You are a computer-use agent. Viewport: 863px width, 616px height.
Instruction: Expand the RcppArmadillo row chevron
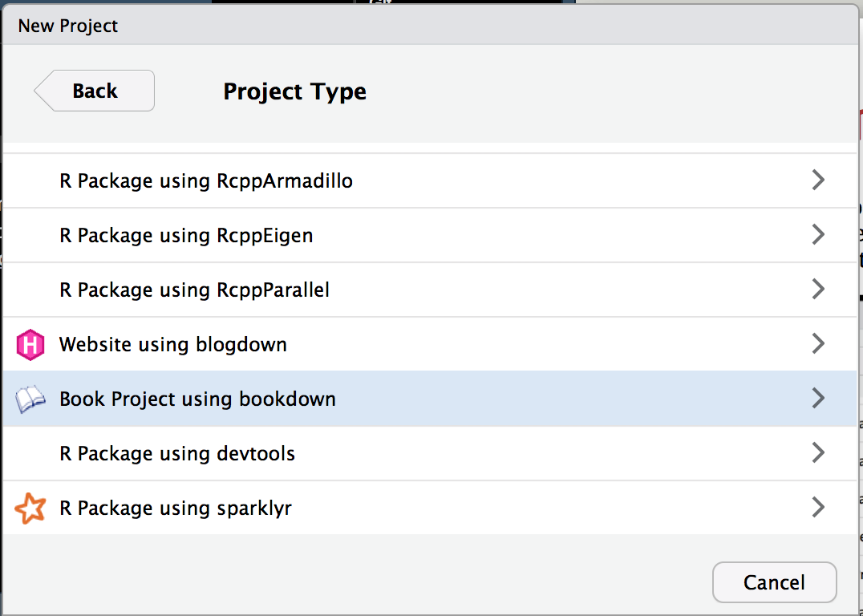(818, 180)
